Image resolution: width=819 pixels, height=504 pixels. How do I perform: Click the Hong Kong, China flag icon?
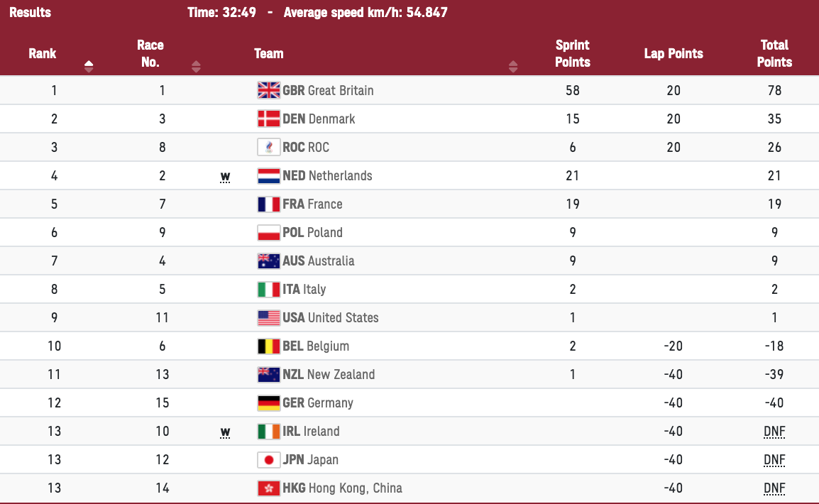click(x=268, y=488)
